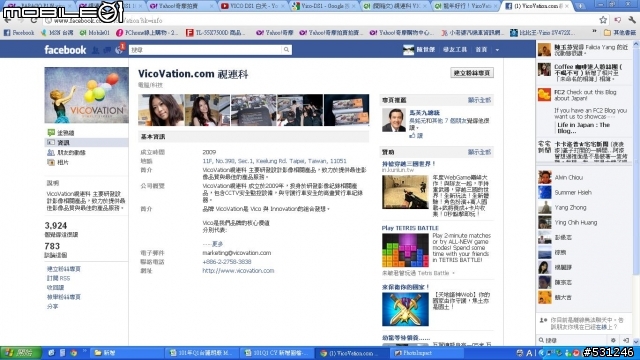Click the red flag extension icon
Image resolution: width=640 pixels, height=360 pixels.
pos(618,20)
